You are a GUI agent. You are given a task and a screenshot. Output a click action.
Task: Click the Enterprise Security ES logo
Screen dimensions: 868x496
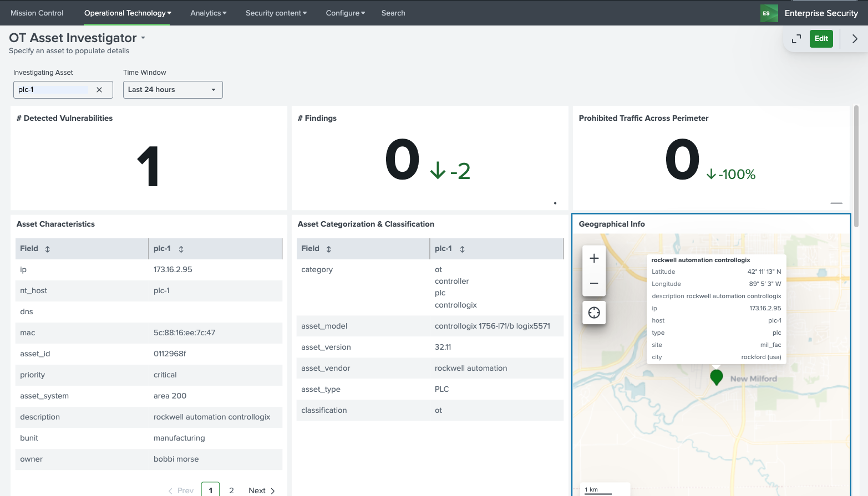pyautogui.click(x=769, y=13)
